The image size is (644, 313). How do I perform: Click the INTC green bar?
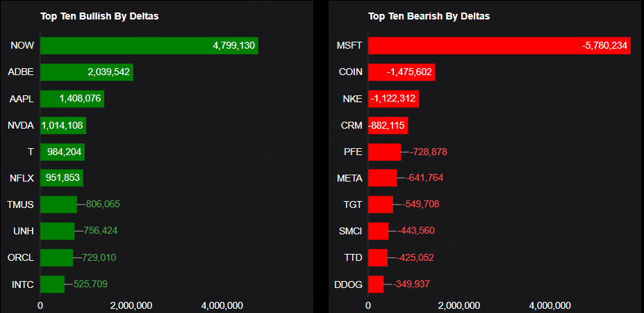click(x=52, y=284)
